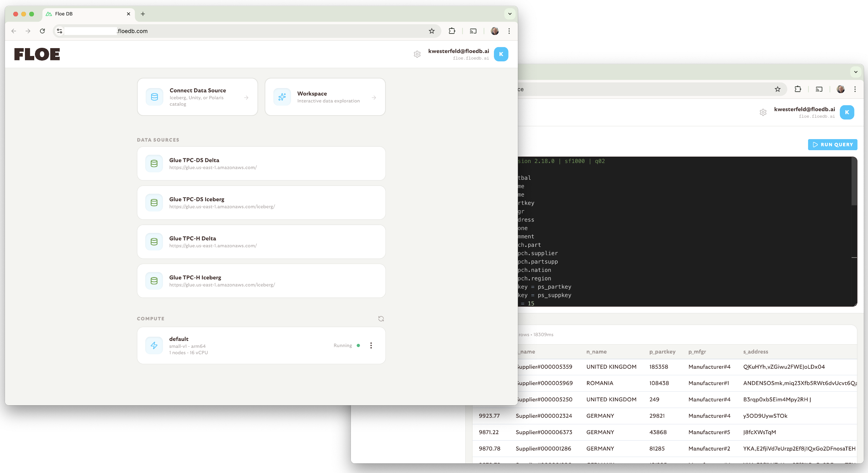
Task: Open the Glue TPC-DS Iceberg data source
Action: point(261,202)
